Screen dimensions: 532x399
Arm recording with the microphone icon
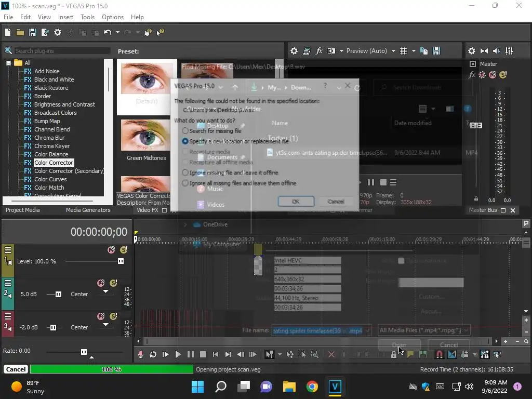pos(140,354)
